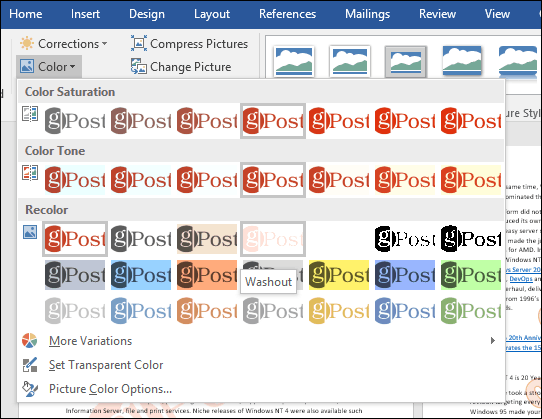Choose the highlighted third picture style
The height and width of the screenshot is (419, 542).
(x=406, y=61)
